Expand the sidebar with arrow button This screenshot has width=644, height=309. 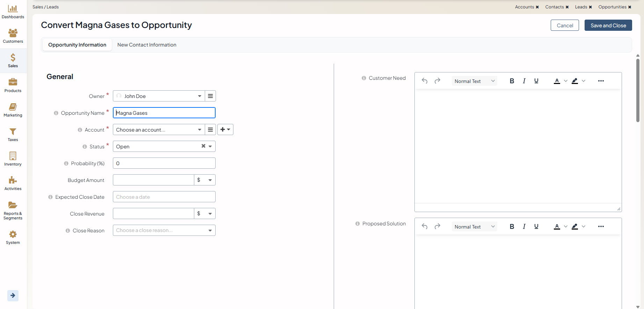(13, 295)
